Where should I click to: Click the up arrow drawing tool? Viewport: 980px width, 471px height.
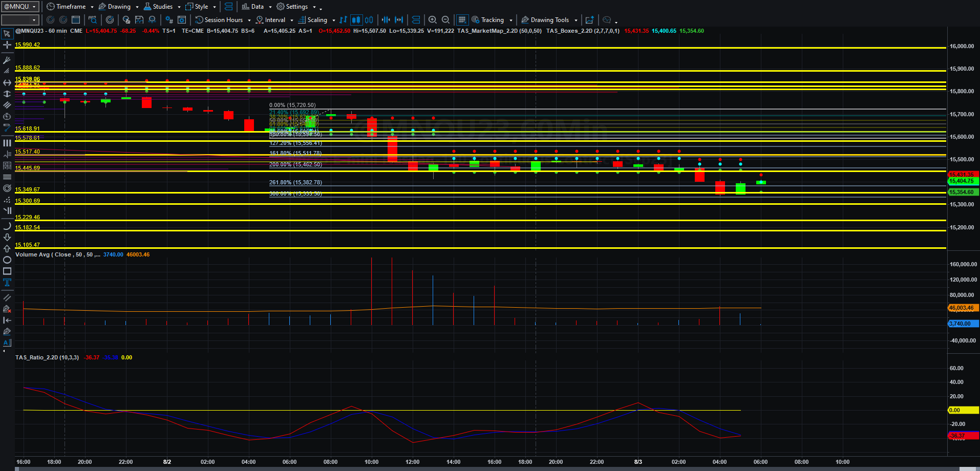pyautogui.click(x=7, y=249)
